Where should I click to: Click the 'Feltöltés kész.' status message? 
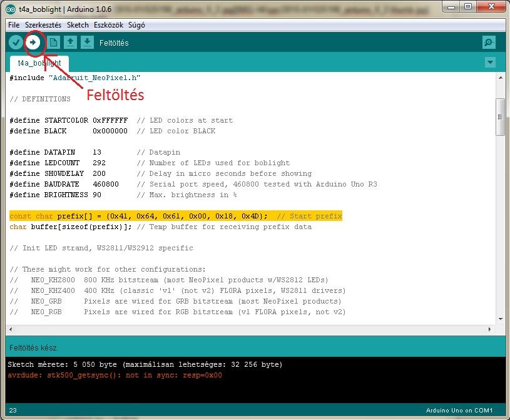pyautogui.click(x=34, y=348)
